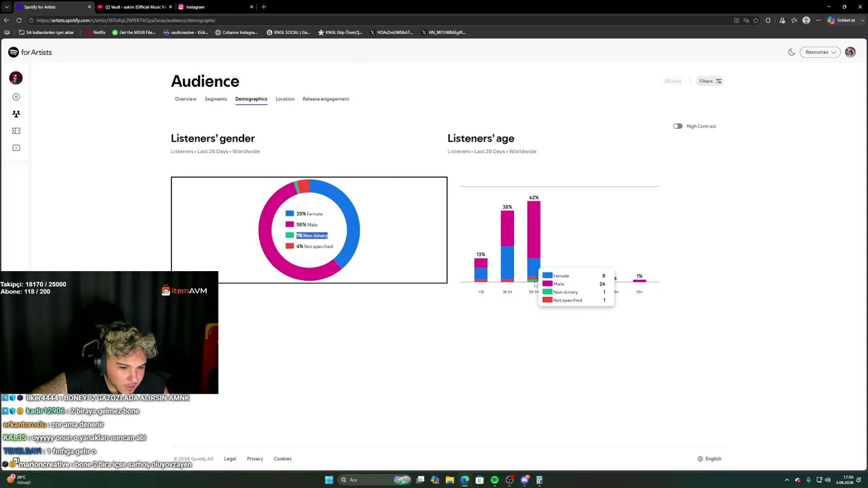Open the Release engagement tab
The height and width of the screenshot is (488, 868).
[325, 99]
